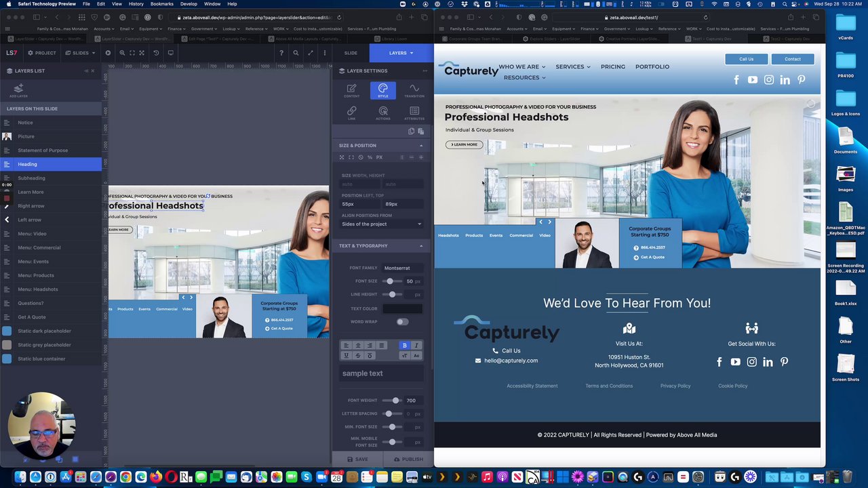The width and height of the screenshot is (868, 488).
Task: Click the Text Color swatch
Action: (x=402, y=308)
